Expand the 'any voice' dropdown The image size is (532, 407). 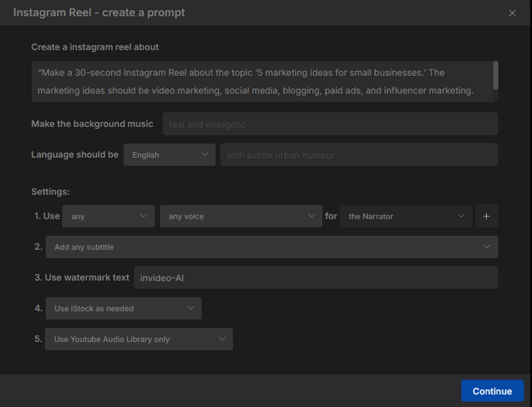241,216
